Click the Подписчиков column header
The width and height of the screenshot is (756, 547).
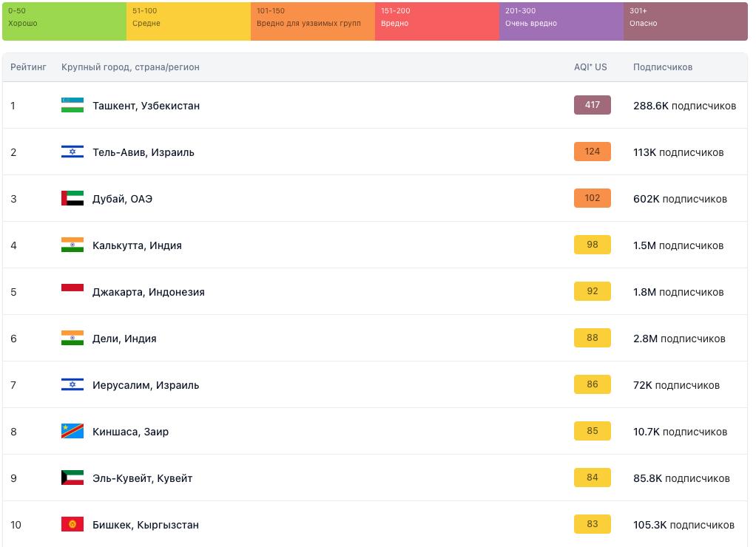click(x=663, y=67)
